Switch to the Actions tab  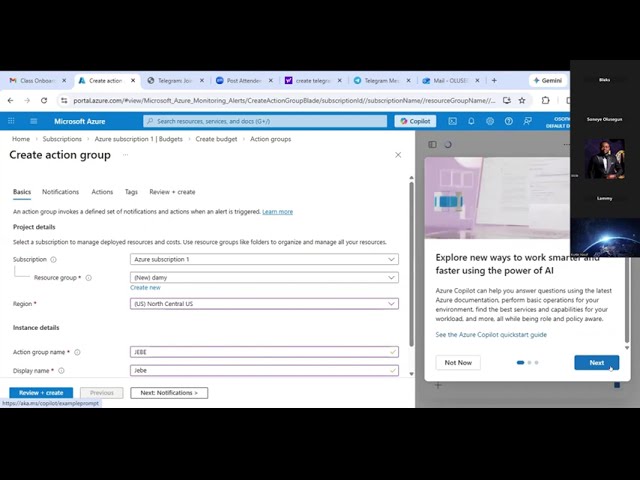102,192
